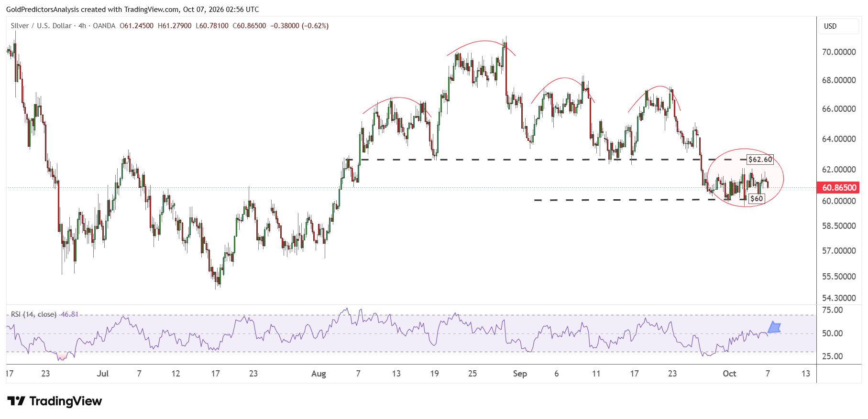
Task: Click the 13 date label after Oct
Action: click(x=806, y=374)
